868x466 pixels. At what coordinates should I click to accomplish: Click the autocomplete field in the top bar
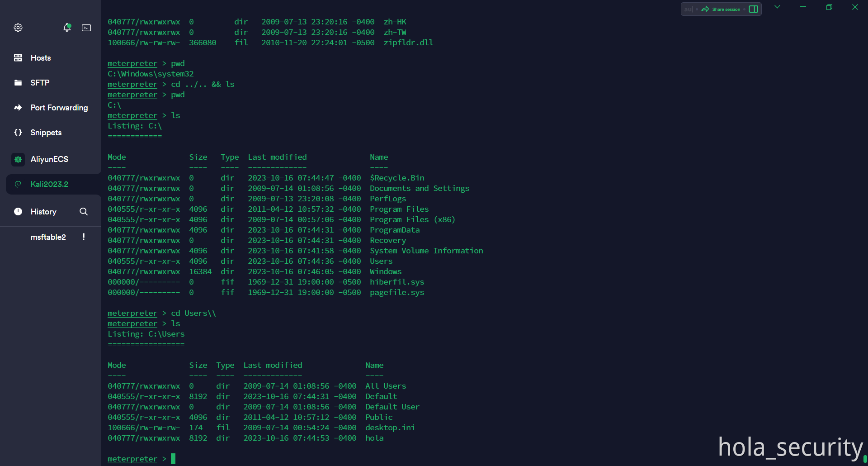(x=688, y=9)
